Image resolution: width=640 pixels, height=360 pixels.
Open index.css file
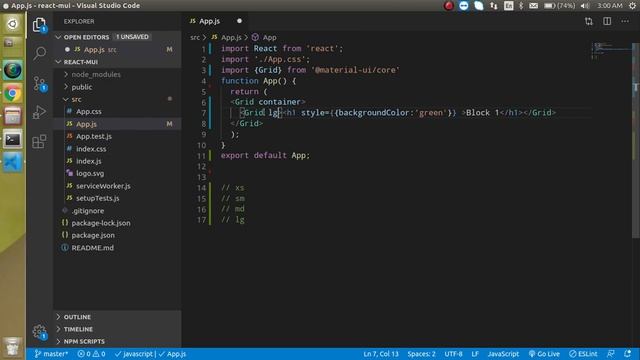[x=91, y=149]
